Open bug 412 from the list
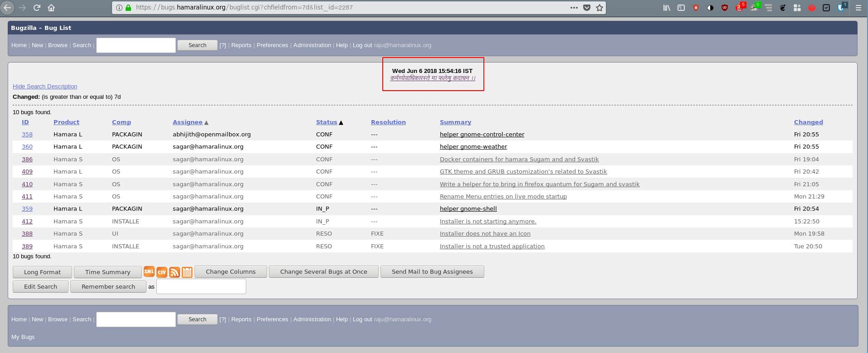 [x=27, y=222]
